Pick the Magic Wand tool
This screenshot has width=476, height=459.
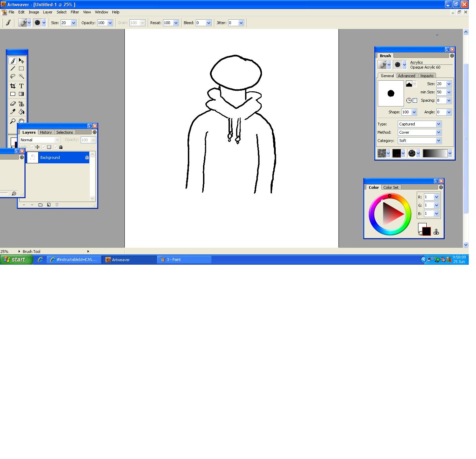21,76
